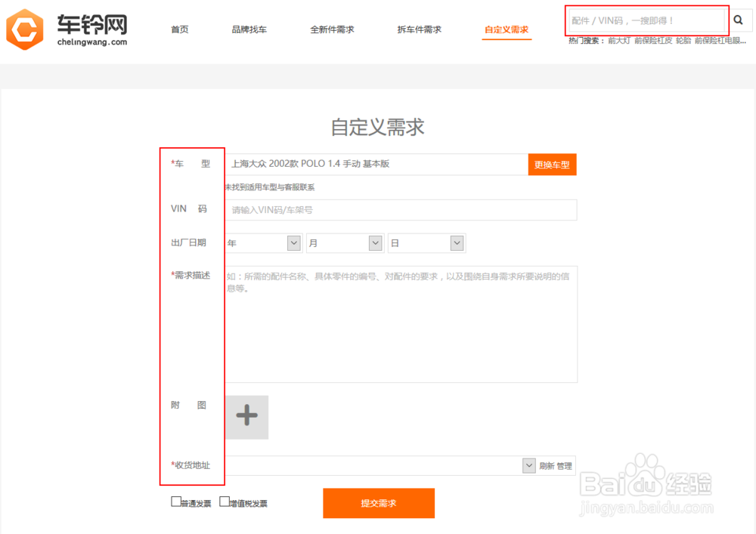Select the active 自定义需求 tab

click(x=507, y=29)
